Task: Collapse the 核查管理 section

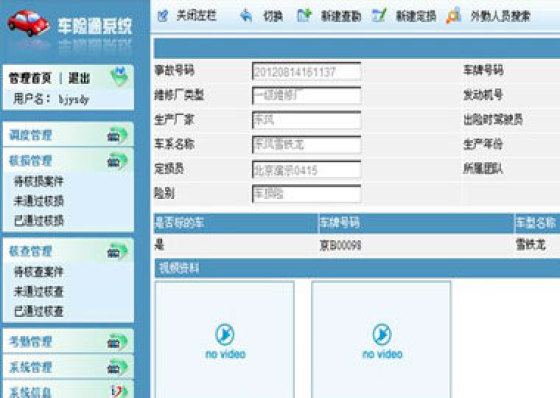Action: (68, 252)
